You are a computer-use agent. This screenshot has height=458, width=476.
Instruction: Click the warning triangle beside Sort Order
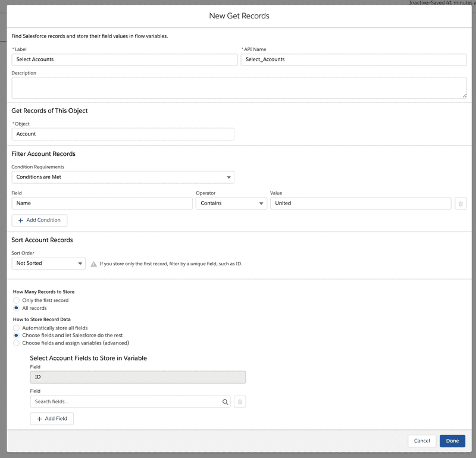click(x=94, y=263)
